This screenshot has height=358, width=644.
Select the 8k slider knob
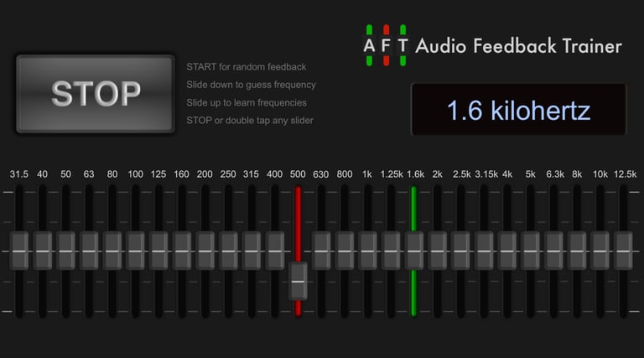[577, 251]
